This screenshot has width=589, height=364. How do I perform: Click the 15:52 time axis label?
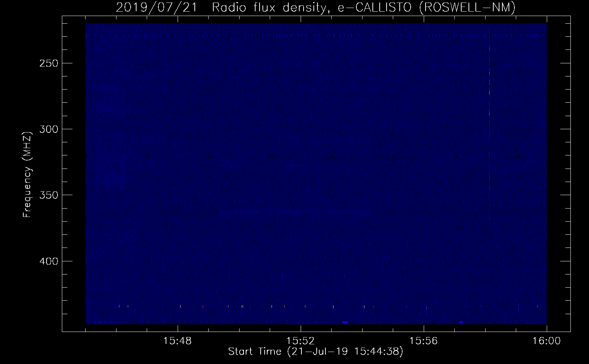(301, 341)
